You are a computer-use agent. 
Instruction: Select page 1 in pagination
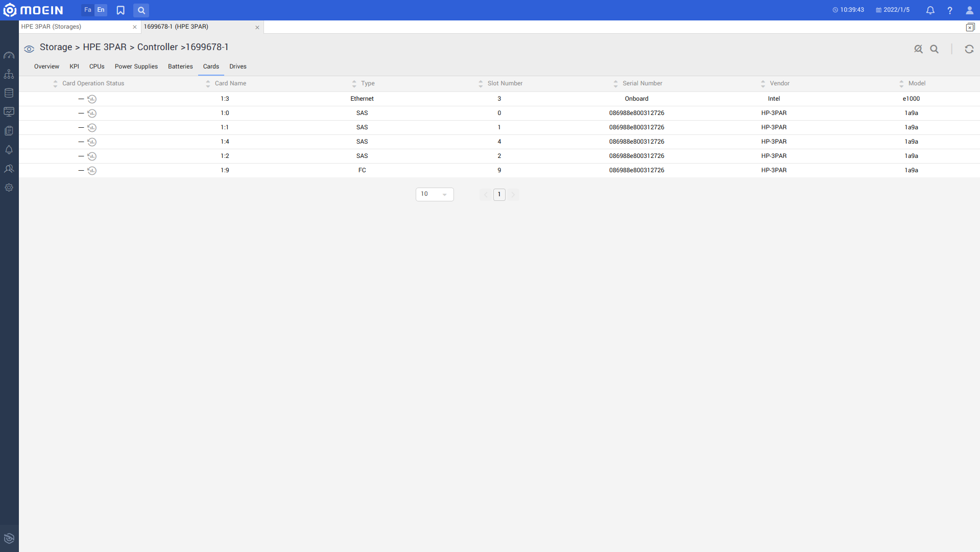pos(499,195)
